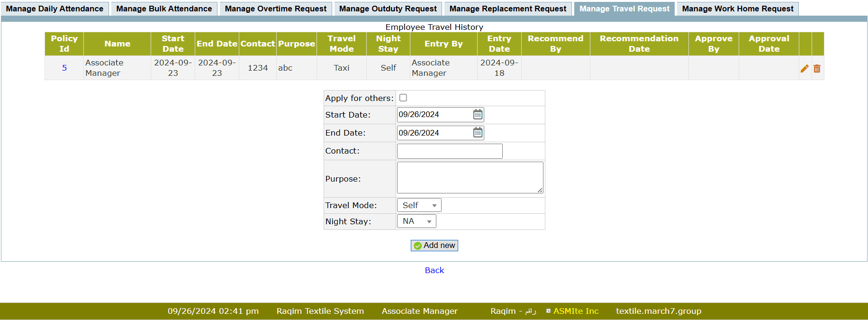This screenshot has height=320, width=868.
Task: Expand the Travel Mode dropdown
Action: point(419,205)
